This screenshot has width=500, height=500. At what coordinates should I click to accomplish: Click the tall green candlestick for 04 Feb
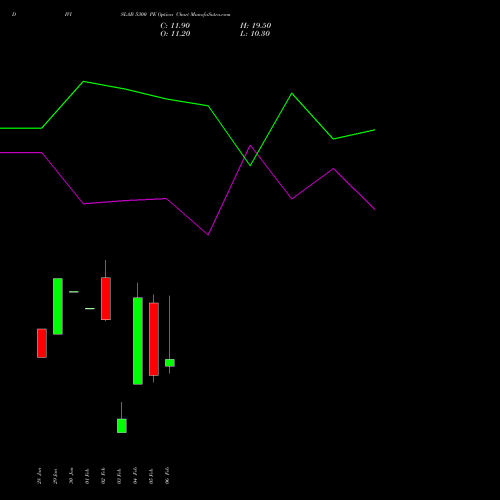(x=138, y=341)
